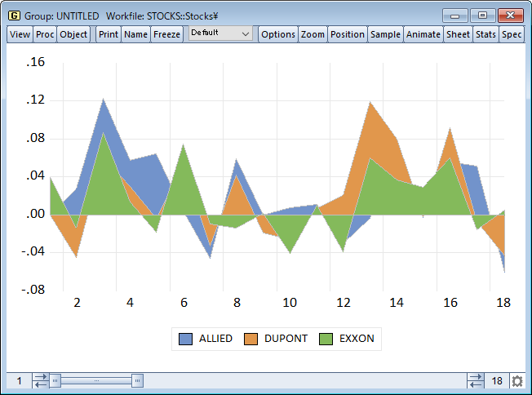
Task: Click the middle bar of the sample range slider
Action: (x=96, y=381)
